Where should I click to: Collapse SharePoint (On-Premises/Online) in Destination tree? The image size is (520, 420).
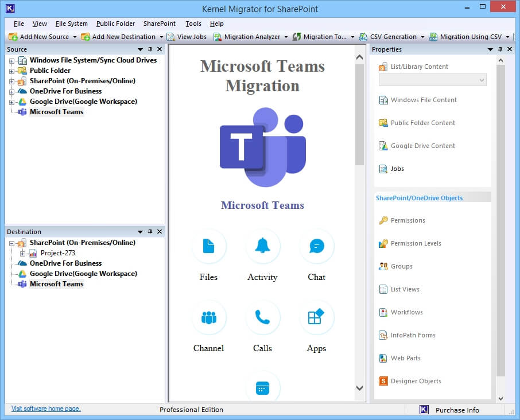(11, 243)
